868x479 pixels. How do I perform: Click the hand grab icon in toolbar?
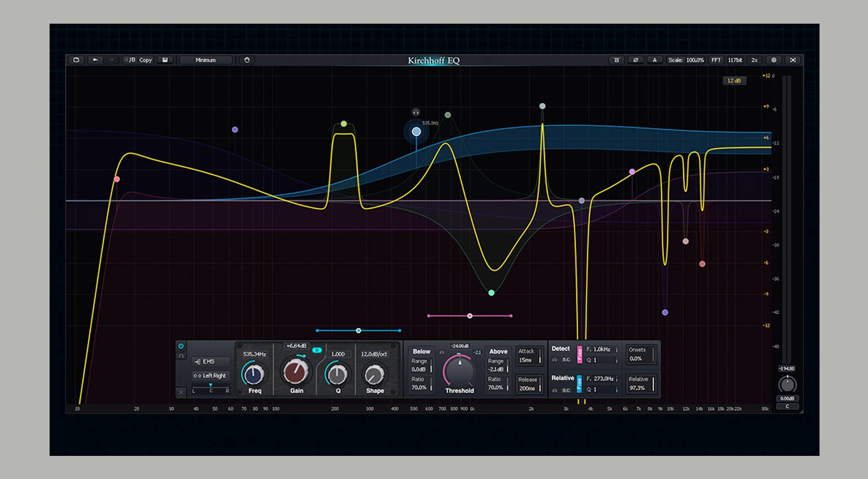coord(247,60)
